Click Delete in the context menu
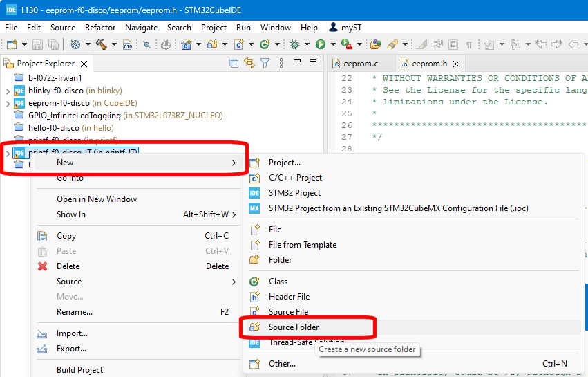This screenshot has height=377, width=588. point(137,266)
